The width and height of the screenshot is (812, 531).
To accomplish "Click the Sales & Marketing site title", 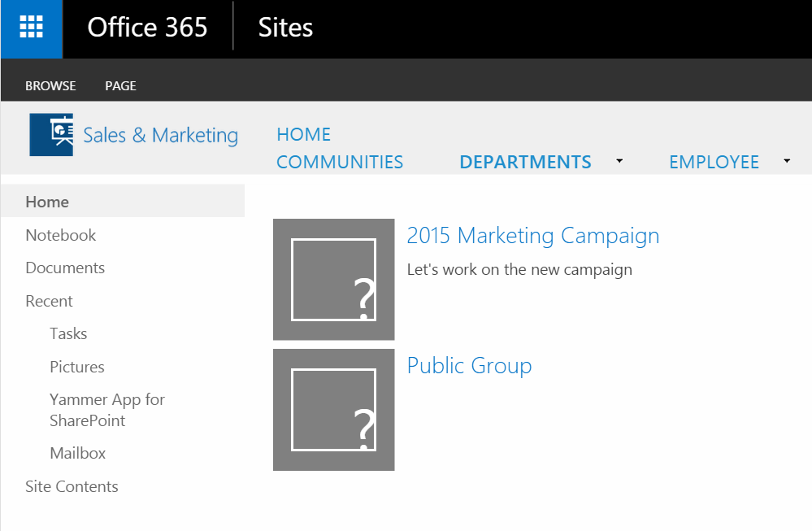I will click(161, 135).
